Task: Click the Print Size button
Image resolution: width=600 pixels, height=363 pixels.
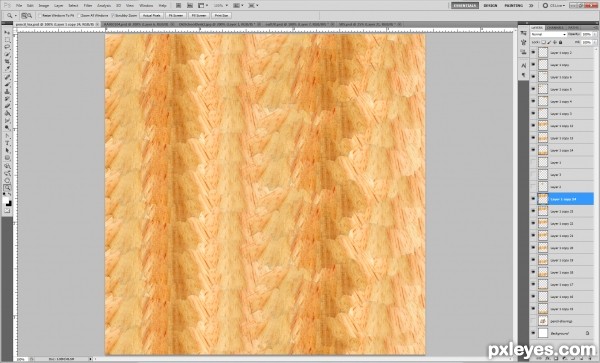Action: 221,15
